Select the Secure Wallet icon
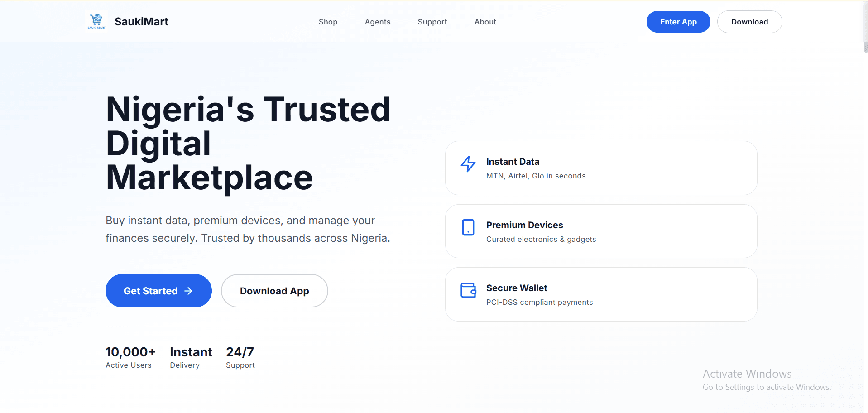The width and height of the screenshot is (868, 413). pos(468,290)
